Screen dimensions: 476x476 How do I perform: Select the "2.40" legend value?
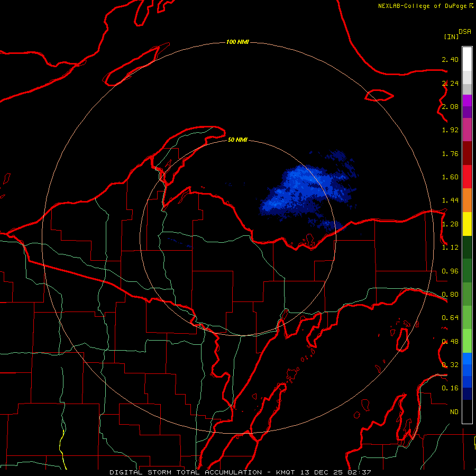450,59
